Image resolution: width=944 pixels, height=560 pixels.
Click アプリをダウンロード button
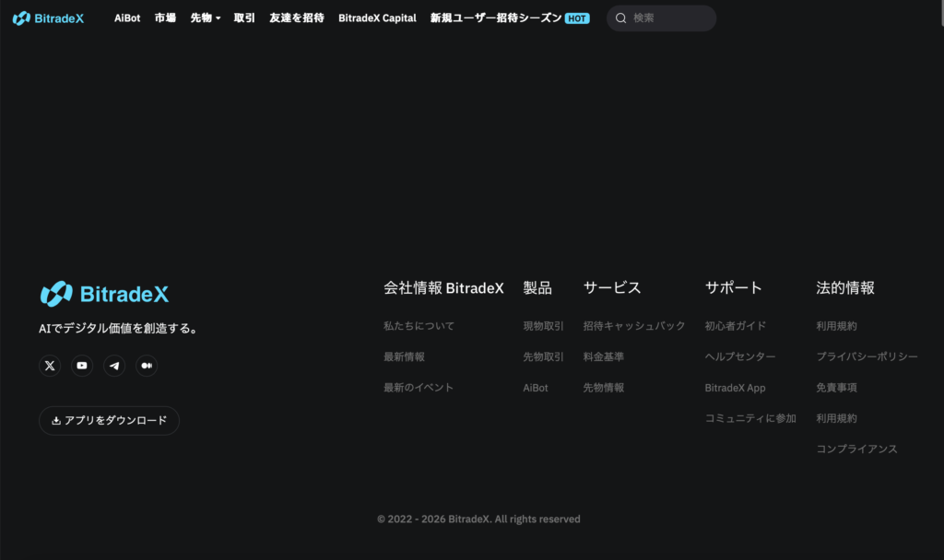tap(109, 420)
